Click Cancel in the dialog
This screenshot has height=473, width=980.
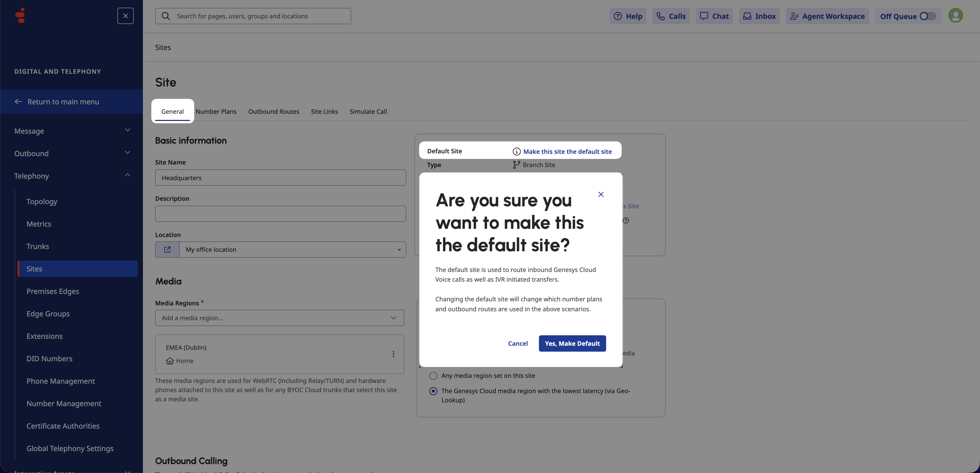pos(518,343)
